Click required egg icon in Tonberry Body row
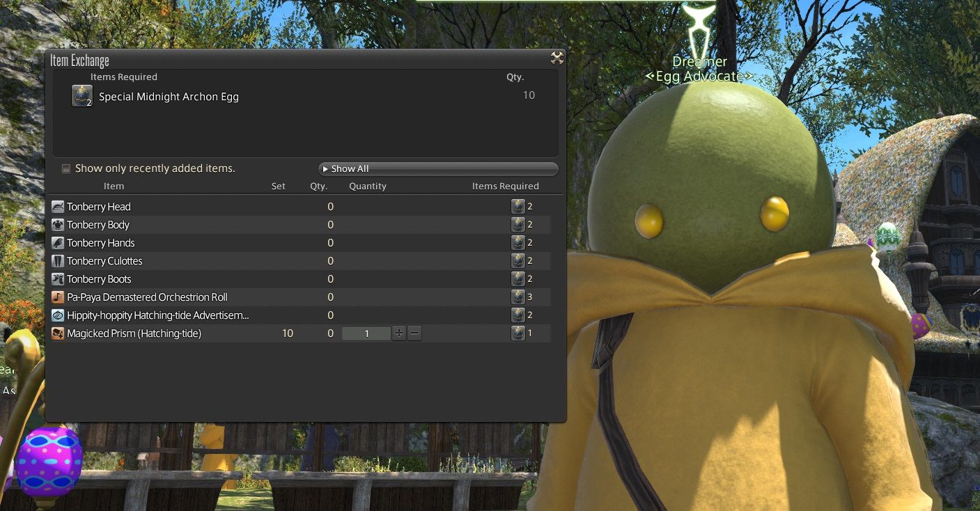This screenshot has height=511, width=980. [x=518, y=225]
